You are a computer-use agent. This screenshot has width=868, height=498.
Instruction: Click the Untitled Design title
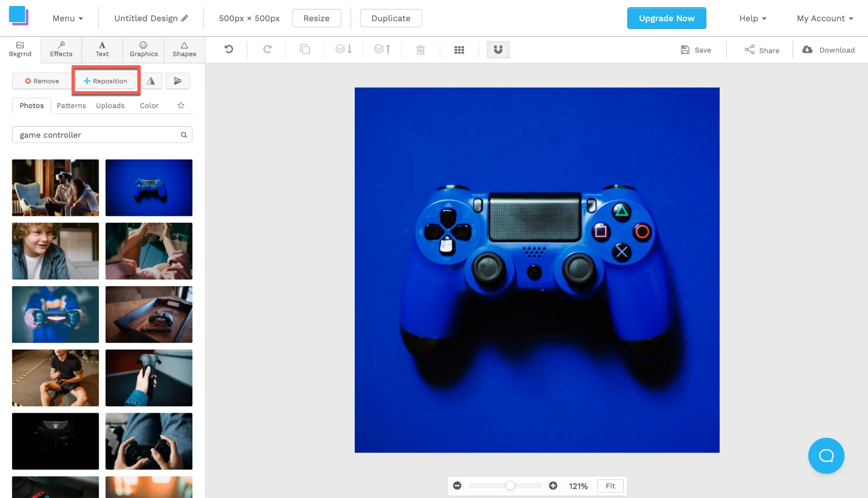146,18
